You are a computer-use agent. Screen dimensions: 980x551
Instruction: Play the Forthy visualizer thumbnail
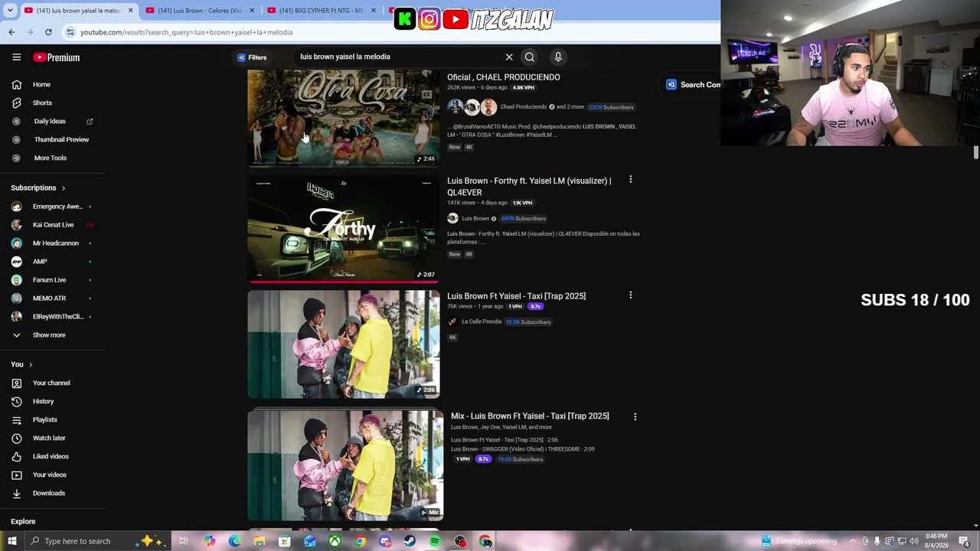click(x=344, y=230)
